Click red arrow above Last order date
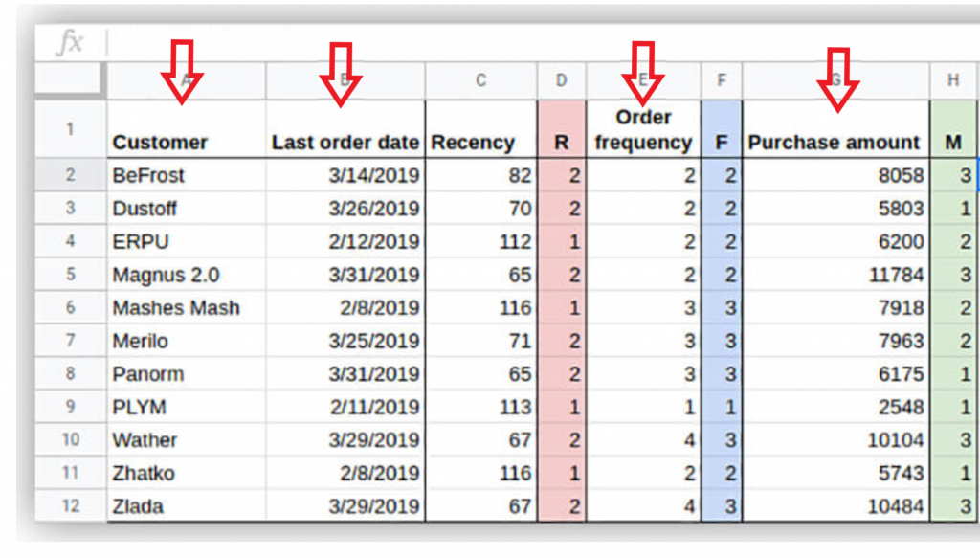This screenshot has width=980, height=558. (x=343, y=72)
